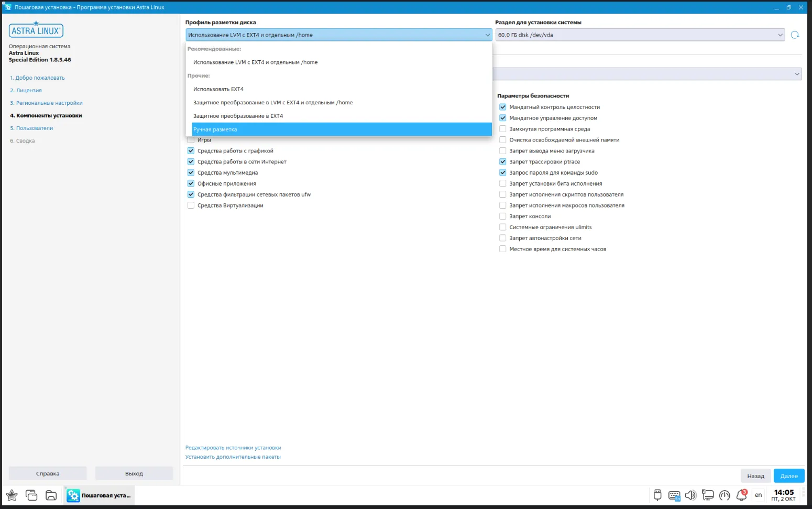Image resolution: width=812 pixels, height=509 pixels.
Task: Open step 5. Пользователи in sidebar
Action: 31,128
